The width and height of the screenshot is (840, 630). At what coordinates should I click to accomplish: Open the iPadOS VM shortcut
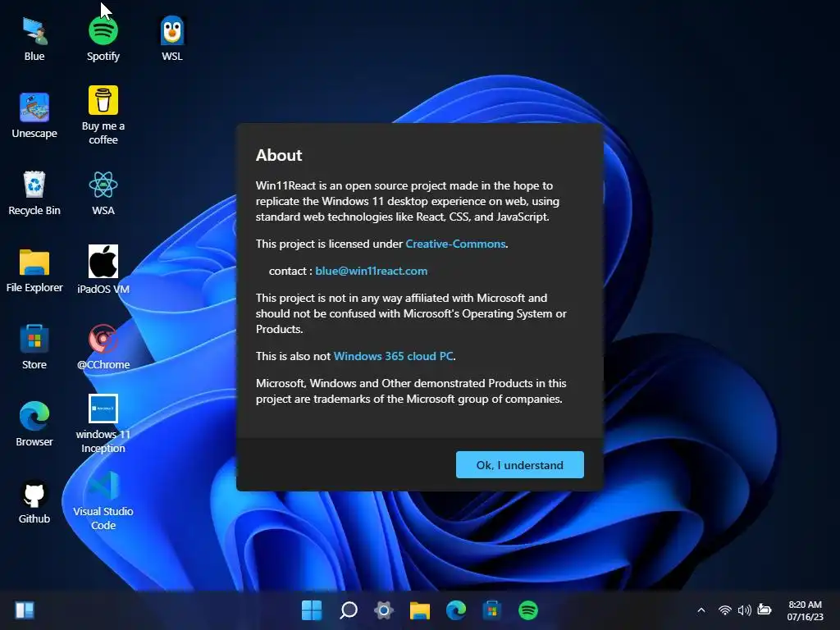click(x=103, y=269)
